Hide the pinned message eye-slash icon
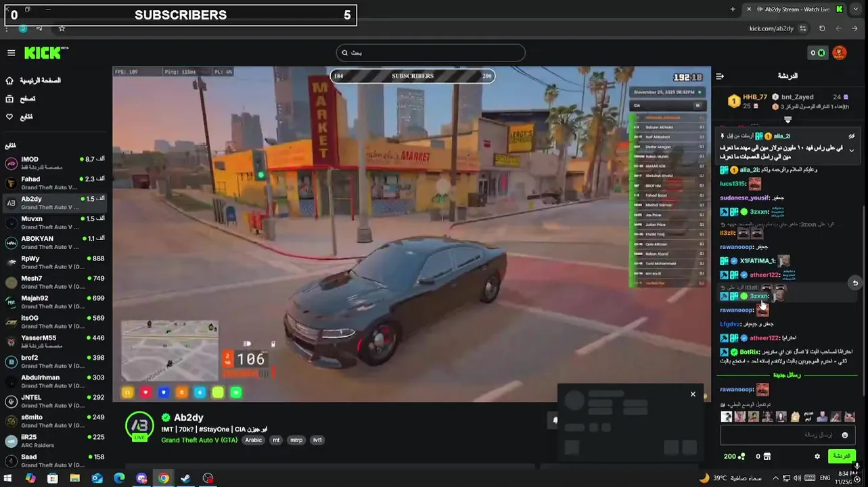This screenshot has height=487, width=868. [x=852, y=136]
